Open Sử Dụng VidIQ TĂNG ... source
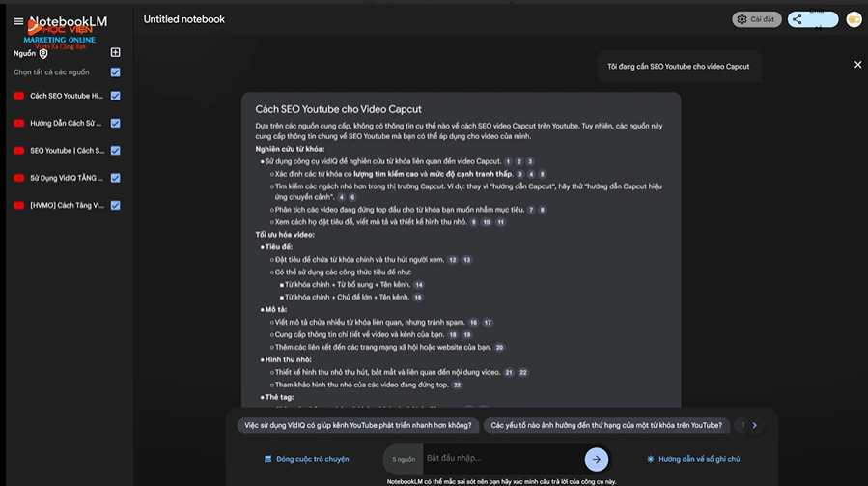This screenshot has height=486, width=868. [x=67, y=178]
